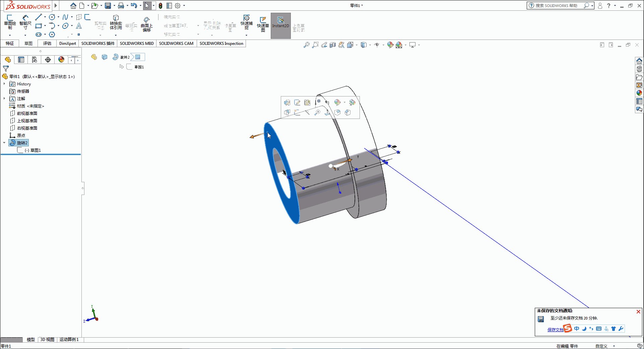Image resolution: width=644 pixels, height=349 pixels.
Task: Rebuild model with traffic light icon
Action: [x=160, y=6]
